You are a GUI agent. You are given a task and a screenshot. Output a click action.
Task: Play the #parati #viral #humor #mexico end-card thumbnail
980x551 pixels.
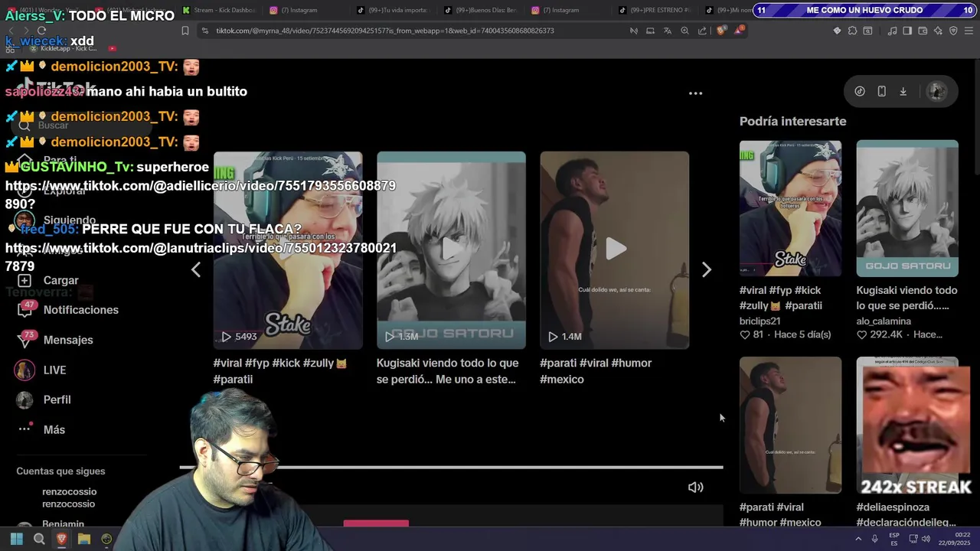pos(614,250)
